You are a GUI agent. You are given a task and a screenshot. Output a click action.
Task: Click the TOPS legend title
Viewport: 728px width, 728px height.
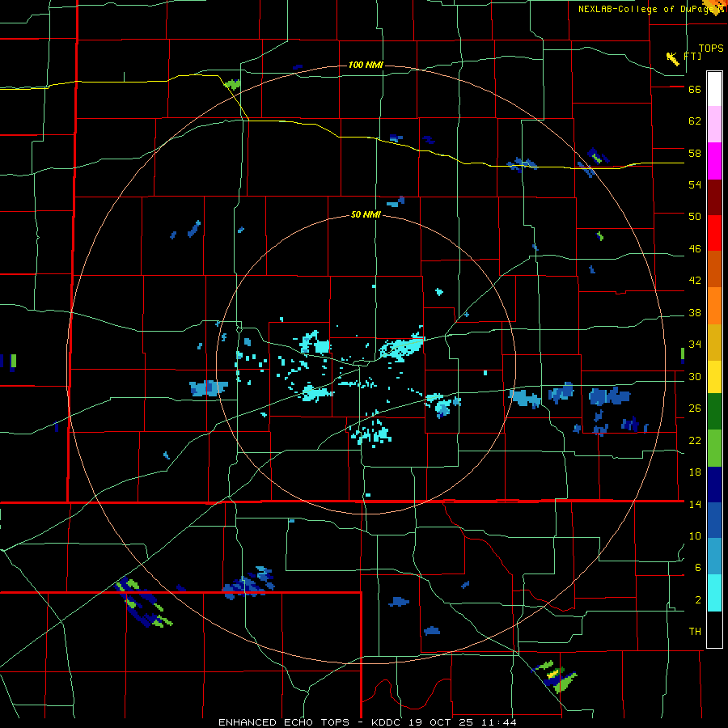pyautogui.click(x=711, y=49)
